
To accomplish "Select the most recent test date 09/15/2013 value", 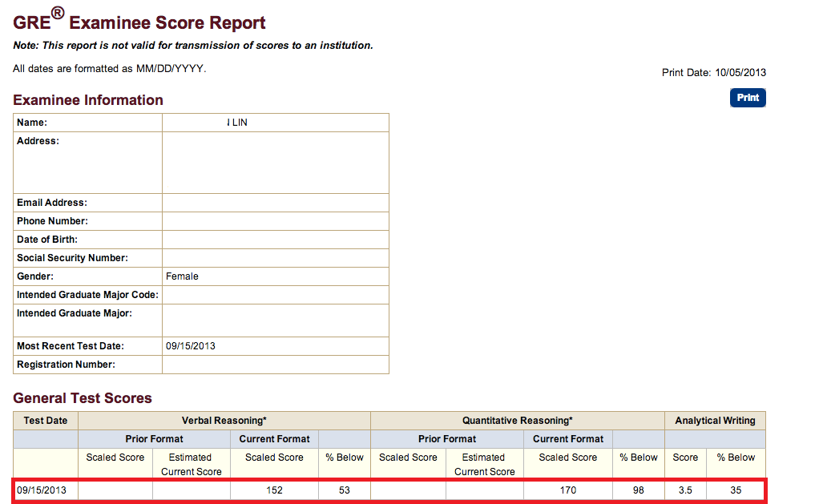I will tap(191, 346).
